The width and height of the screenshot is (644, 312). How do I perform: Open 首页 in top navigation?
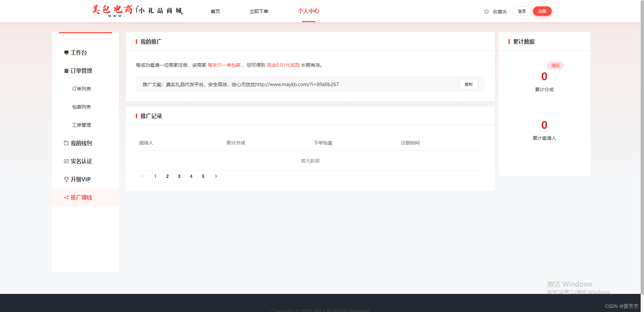point(215,11)
